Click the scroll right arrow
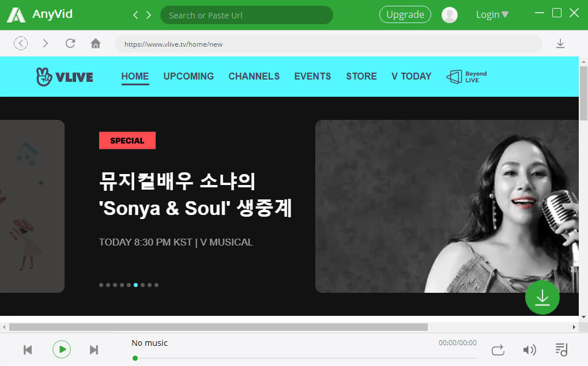Image resolution: width=588 pixels, height=366 pixels. pos(574,327)
